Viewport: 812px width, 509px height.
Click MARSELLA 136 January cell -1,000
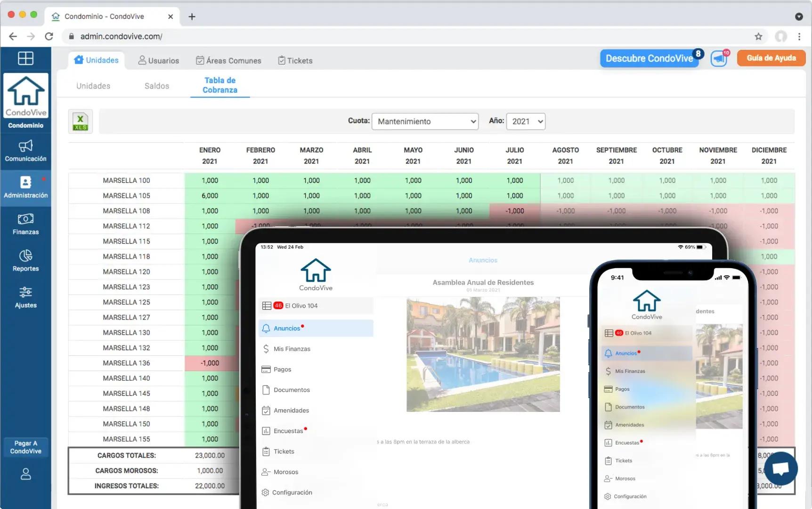click(x=210, y=363)
